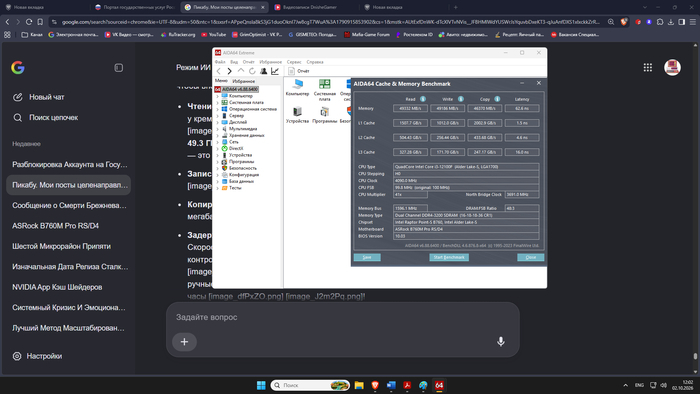Go back in AIDA64 navigation toolbar
The height and width of the screenshot is (394, 700).
point(218,71)
